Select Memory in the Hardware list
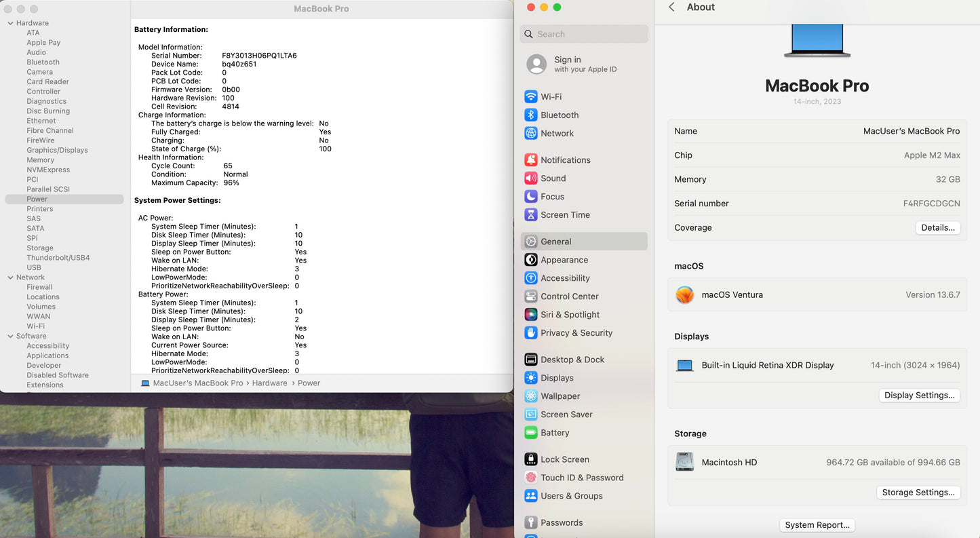Image resolution: width=980 pixels, height=538 pixels. pyautogui.click(x=40, y=160)
